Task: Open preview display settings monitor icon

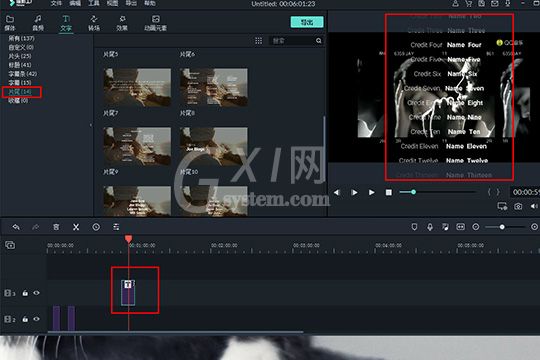Action: point(502,206)
